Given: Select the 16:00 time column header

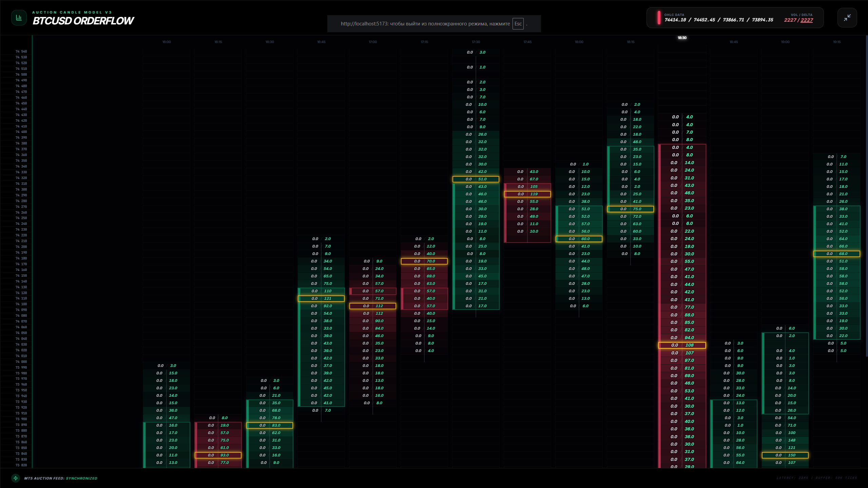Looking at the screenshot, I should [167, 42].
